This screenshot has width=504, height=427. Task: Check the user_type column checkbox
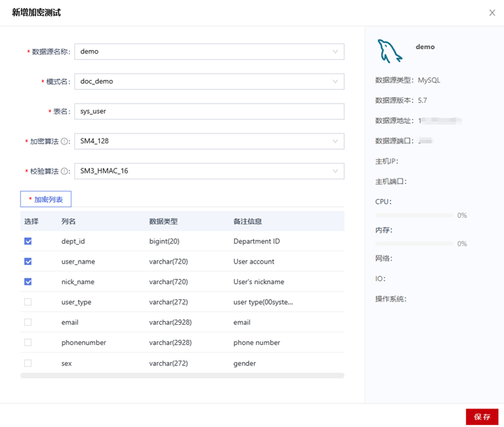(28, 302)
